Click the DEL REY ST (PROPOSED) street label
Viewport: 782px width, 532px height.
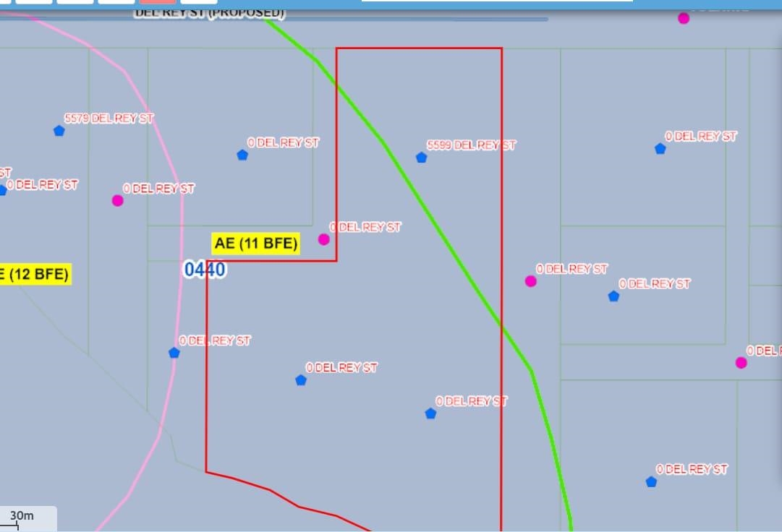tap(209, 14)
